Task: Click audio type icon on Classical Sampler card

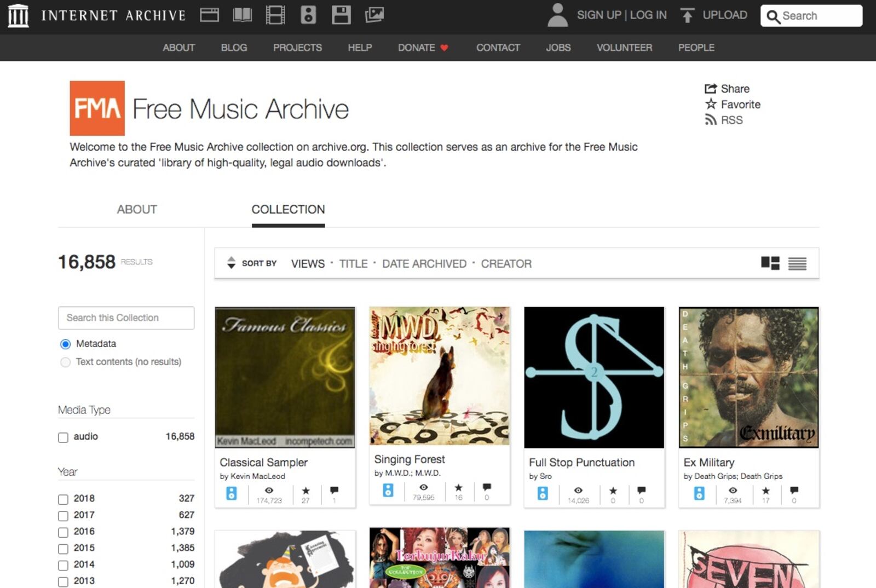Action: pos(232,493)
